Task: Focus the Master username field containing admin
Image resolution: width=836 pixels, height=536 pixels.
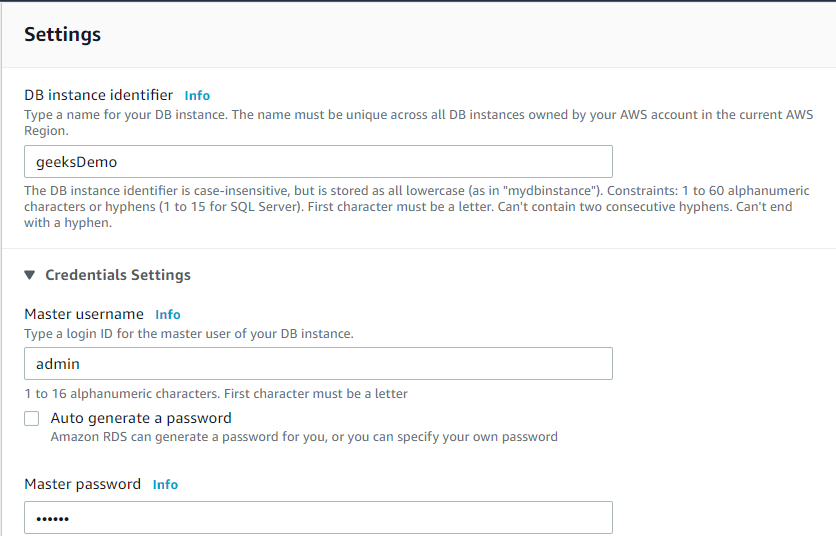Action: tap(318, 364)
